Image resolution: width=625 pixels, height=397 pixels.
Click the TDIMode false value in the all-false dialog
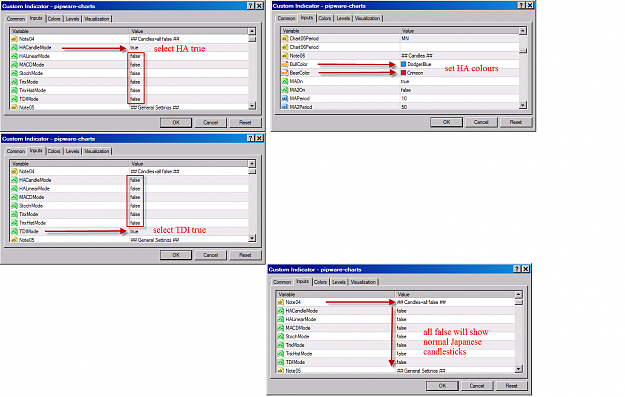click(402, 362)
